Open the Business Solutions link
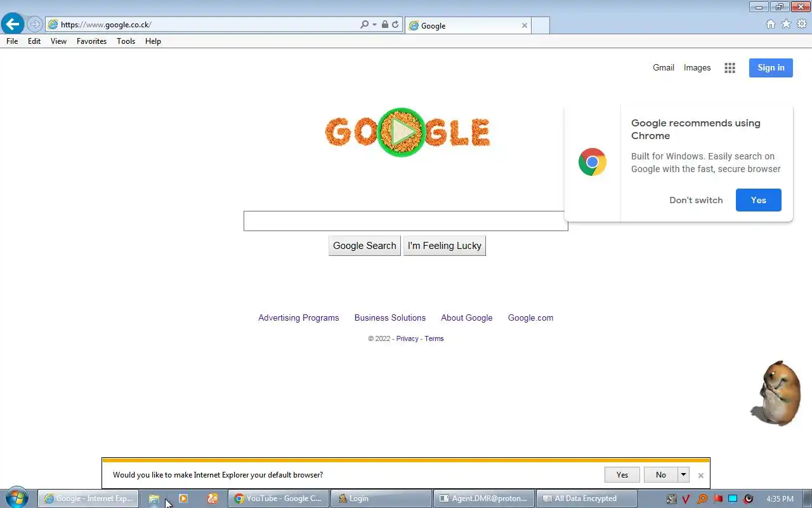 (x=390, y=318)
